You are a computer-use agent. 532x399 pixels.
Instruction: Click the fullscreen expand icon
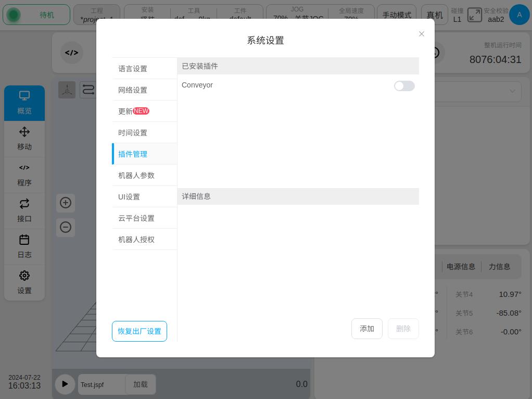(x=474, y=15)
